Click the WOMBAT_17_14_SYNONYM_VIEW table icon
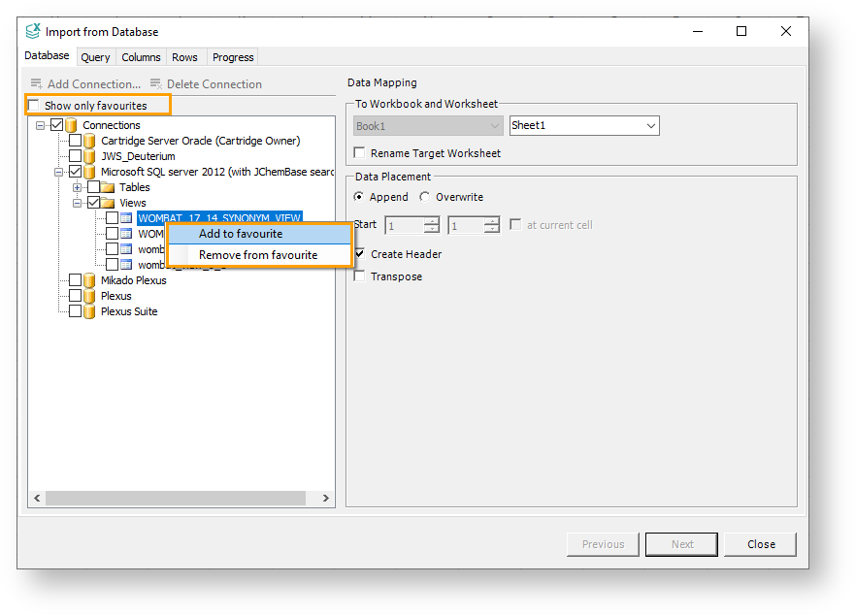856x616 pixels. 126,218
